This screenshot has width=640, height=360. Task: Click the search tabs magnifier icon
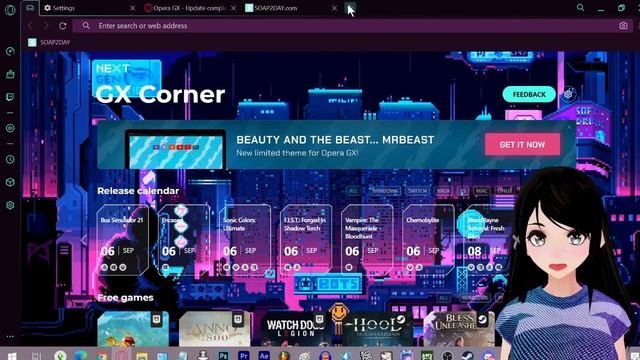coord(580,8)
